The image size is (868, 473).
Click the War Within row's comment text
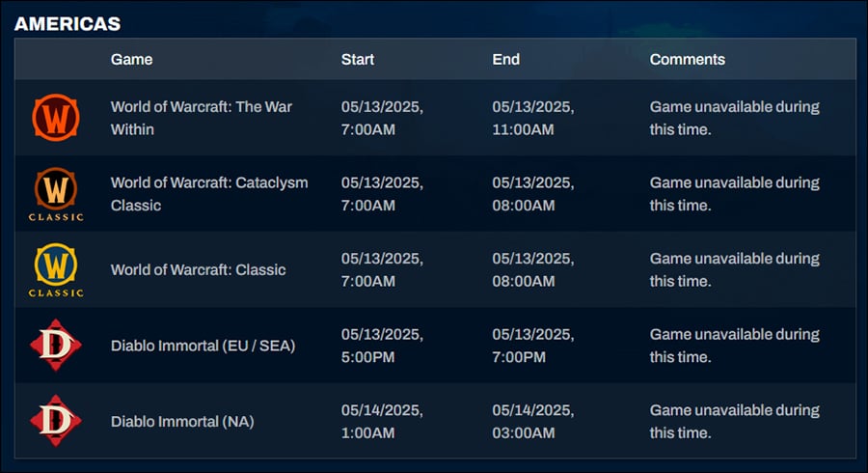pos(735,118)
